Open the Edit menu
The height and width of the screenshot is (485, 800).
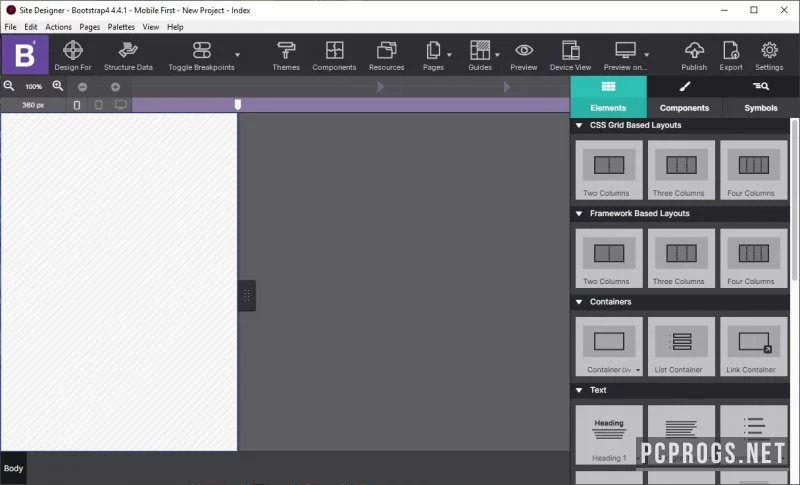[31, 27]
